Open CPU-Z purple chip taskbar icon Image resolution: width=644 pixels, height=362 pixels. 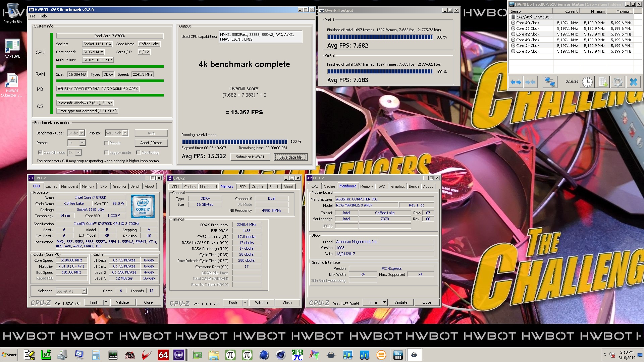[x=179, y=355]
